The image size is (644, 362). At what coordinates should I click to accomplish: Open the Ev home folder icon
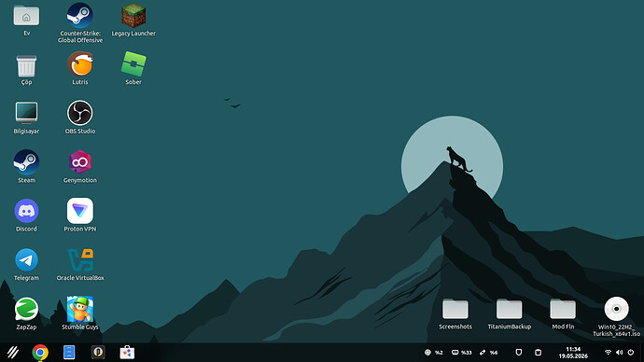click(x=26, y=17)
